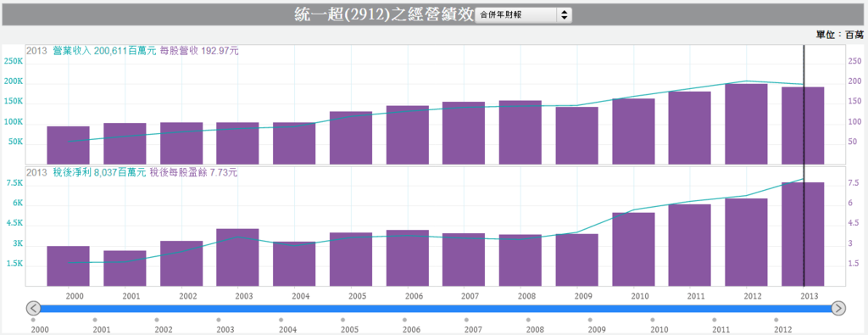
Task: Select the 2010 dot on the slider timeline
Action: point(653,320)
